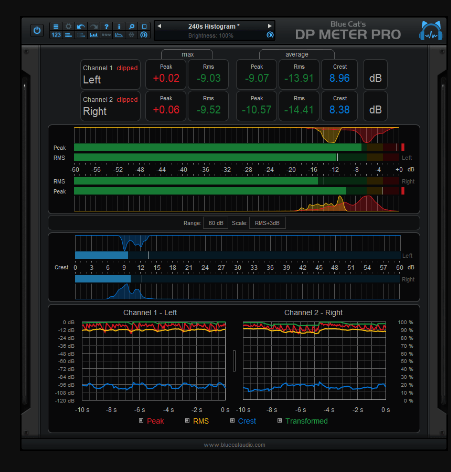Image resolution: width=451 pixels, height=472 pixels.
Task: Click max Peak value '+0.02'
Action: 166,78
